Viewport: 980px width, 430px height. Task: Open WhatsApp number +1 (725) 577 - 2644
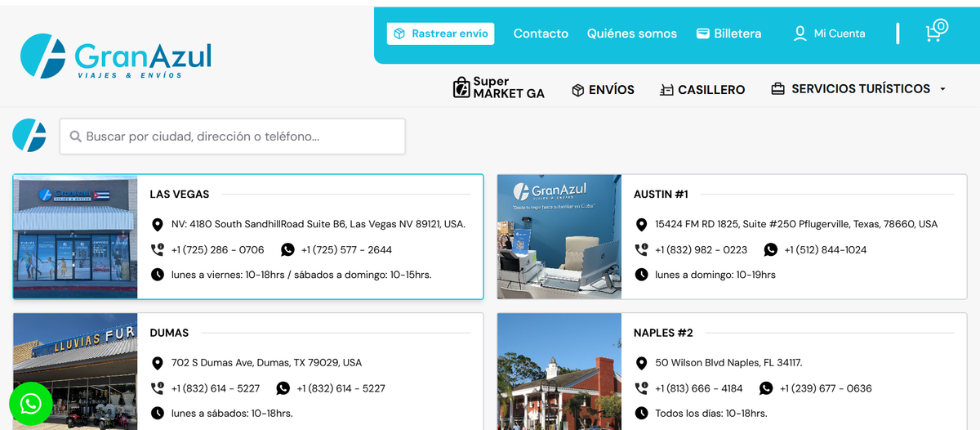click(x=346, y=250)
